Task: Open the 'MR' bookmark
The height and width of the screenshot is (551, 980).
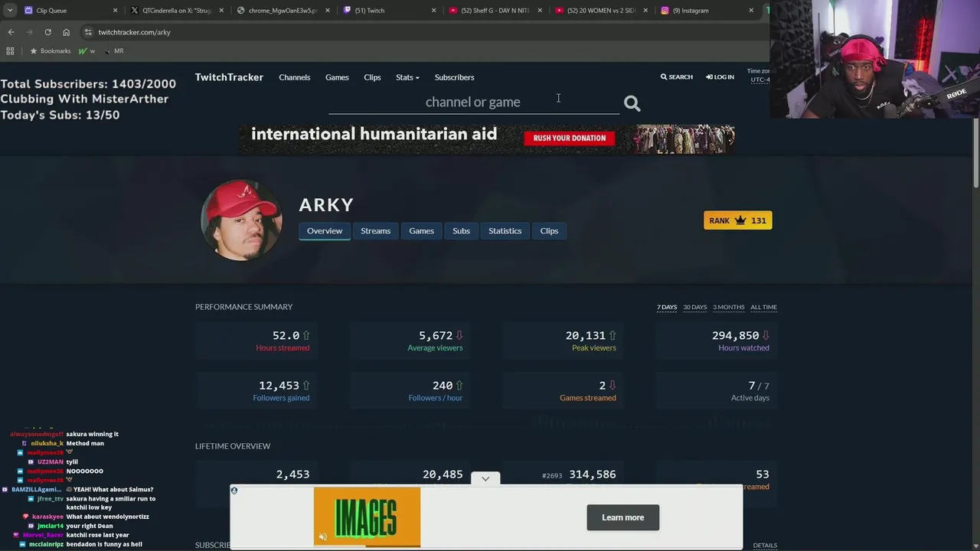Action: click(113, 51)
